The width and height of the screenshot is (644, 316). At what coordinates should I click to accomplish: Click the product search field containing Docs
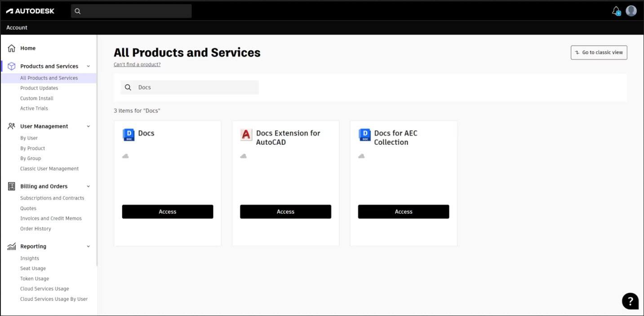(x=190, y=88)
